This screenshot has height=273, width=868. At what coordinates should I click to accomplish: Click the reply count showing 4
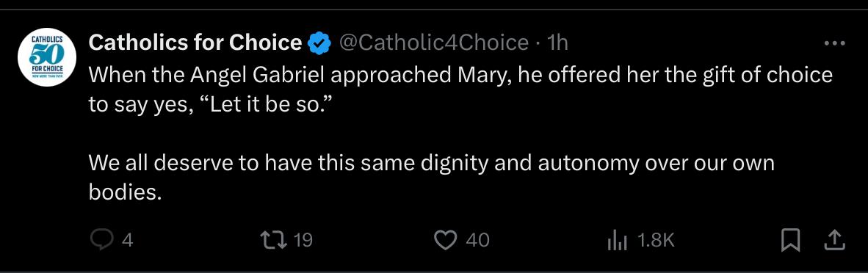click(127, 240)
